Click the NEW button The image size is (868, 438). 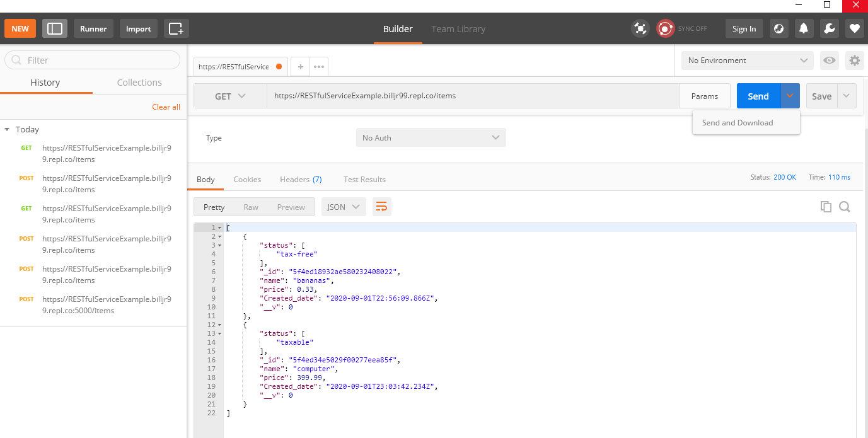point(20,28)
